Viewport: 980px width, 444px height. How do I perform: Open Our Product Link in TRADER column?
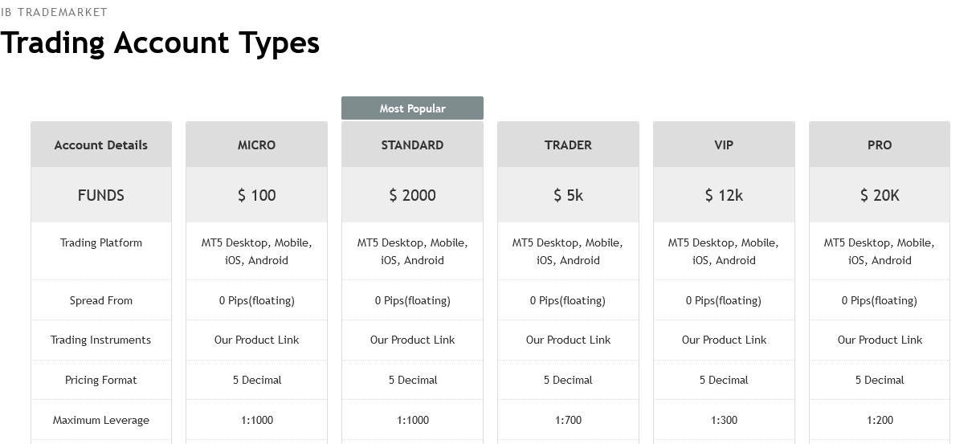pos(568,340)
